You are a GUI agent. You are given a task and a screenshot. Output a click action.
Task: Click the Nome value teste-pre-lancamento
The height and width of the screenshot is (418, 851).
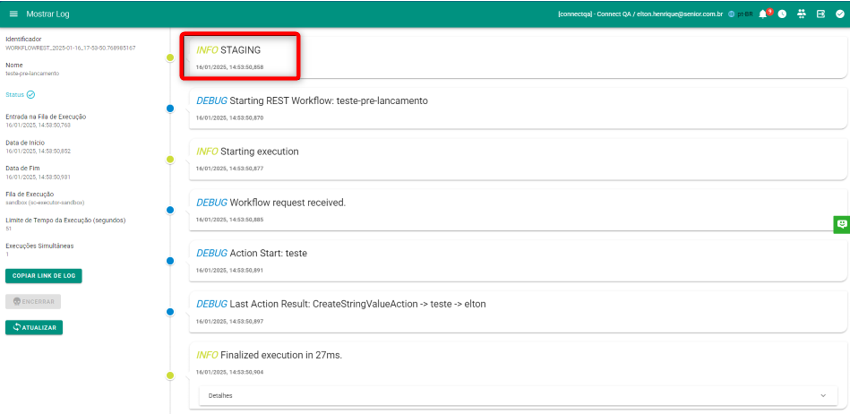[x=32, y=73]
